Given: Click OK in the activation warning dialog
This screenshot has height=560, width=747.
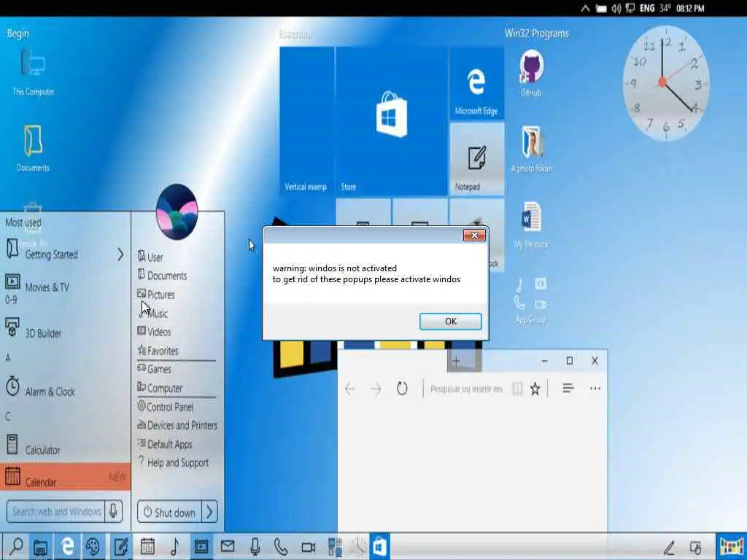Looking at the screenshot, I should 450,322.
